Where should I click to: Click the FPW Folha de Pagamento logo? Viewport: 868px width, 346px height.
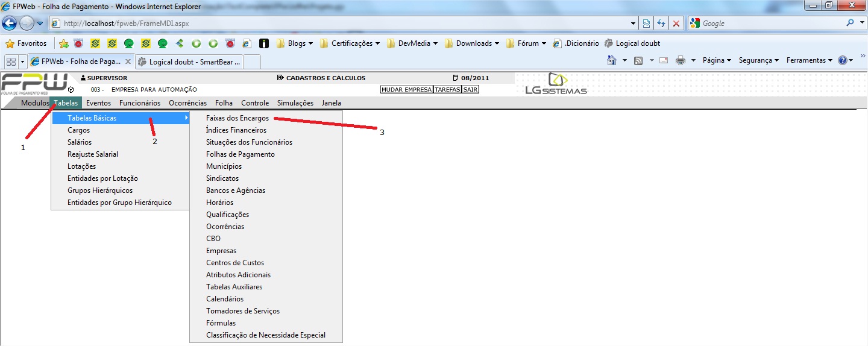tap(35, 84)
